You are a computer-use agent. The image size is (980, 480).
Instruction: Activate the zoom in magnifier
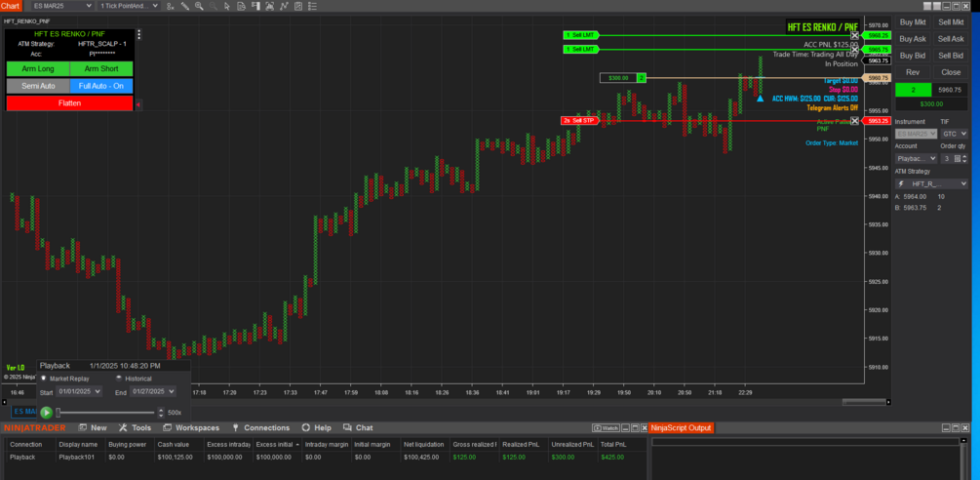[x=199, y=6]
